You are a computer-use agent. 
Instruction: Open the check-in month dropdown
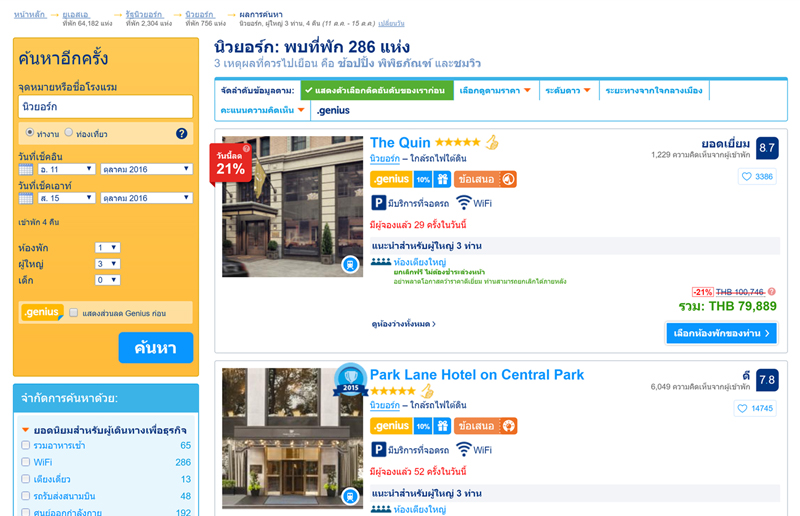tap(146, 170)
